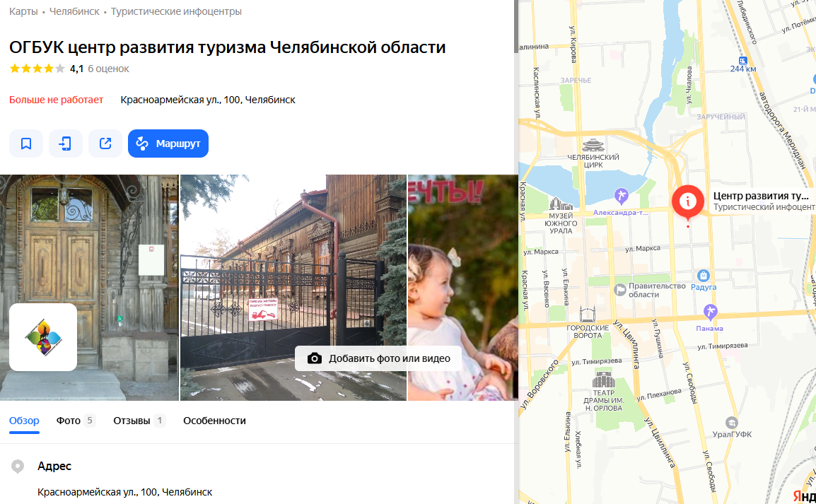
Task: Switch to the Отзывы tab
Action: click(x=139, y=421)
